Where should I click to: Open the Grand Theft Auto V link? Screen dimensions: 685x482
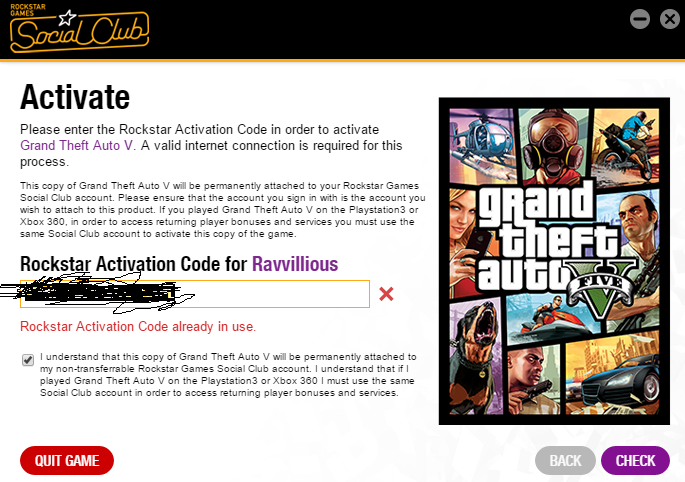click(x=77, y=145)
